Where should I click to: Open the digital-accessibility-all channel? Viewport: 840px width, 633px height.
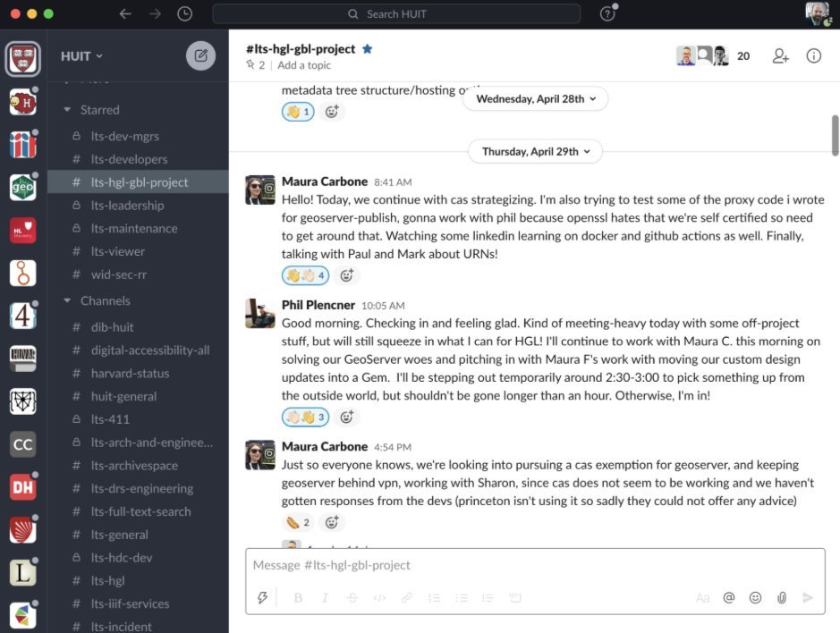click(139, 350)
